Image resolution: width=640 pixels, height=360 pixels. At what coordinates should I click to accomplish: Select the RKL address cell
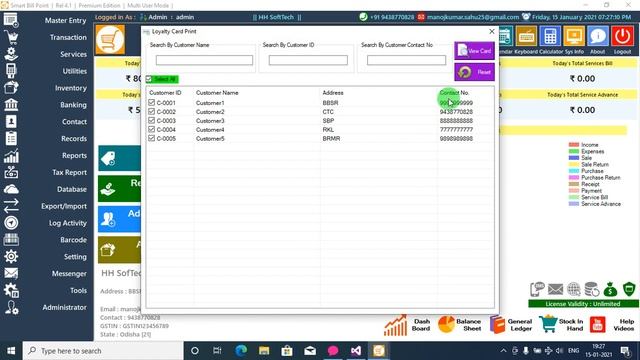point(328,130)
